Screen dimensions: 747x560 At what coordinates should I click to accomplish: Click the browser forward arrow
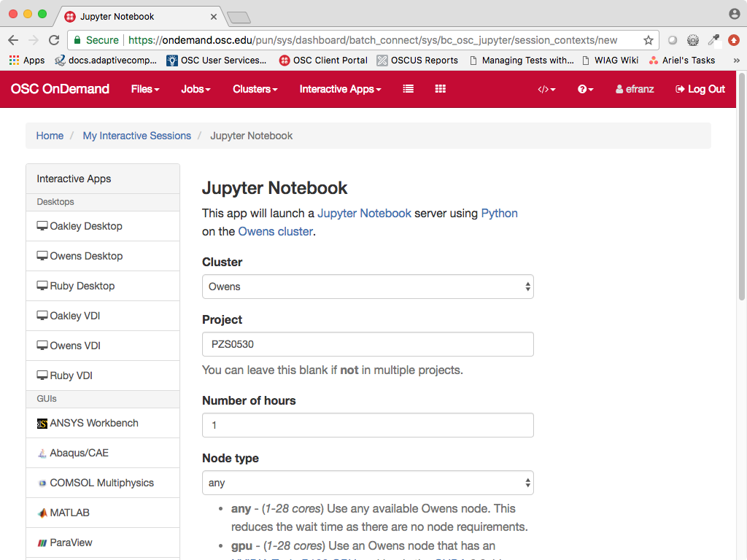point(34,40)
